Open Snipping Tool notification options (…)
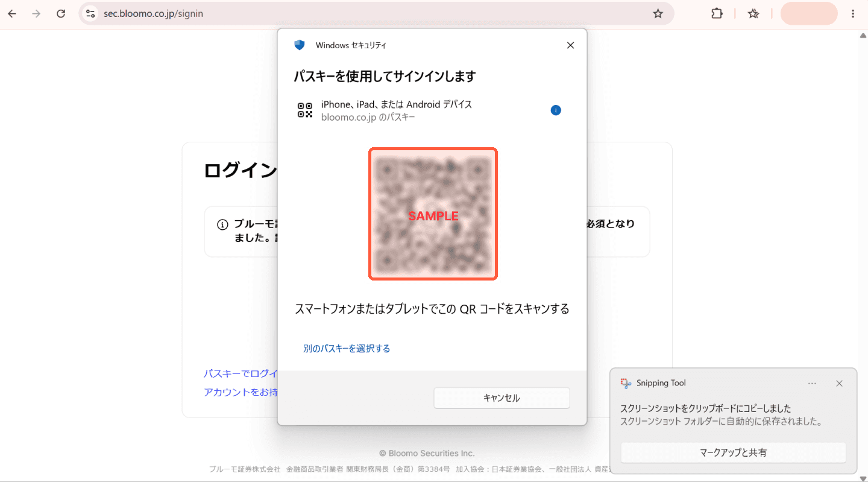 [x=812, y=383]
